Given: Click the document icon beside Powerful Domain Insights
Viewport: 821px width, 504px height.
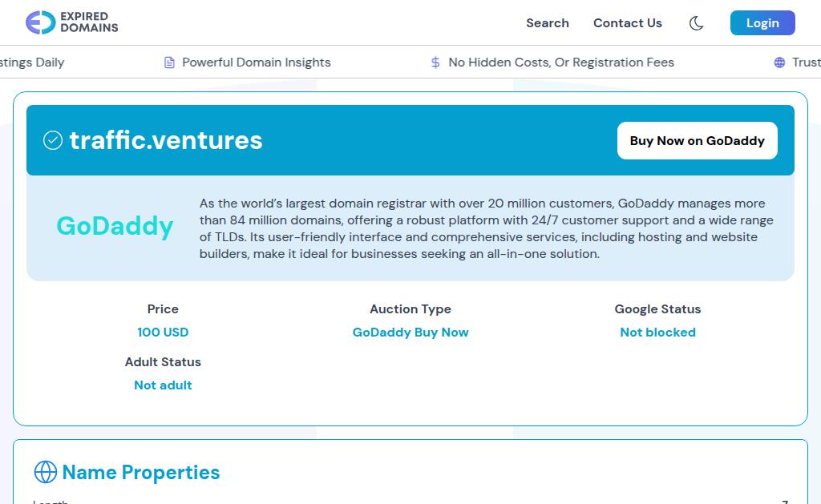Looking at the screenshot, I should pos(169,62).
